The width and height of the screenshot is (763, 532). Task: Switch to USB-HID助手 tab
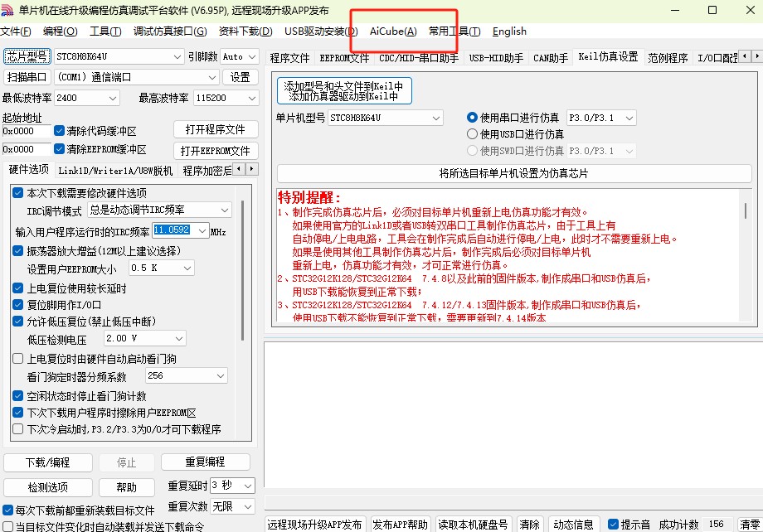[x=496, y=58]
